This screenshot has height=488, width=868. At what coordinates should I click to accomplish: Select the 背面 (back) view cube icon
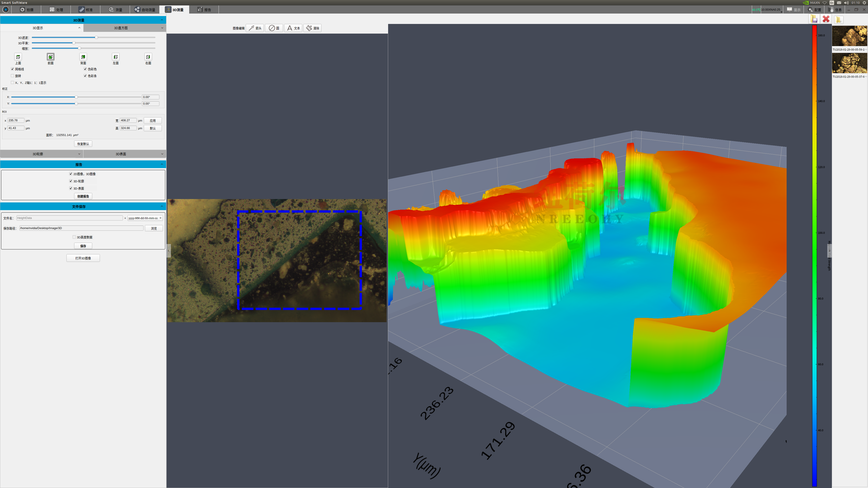point(83,57)
